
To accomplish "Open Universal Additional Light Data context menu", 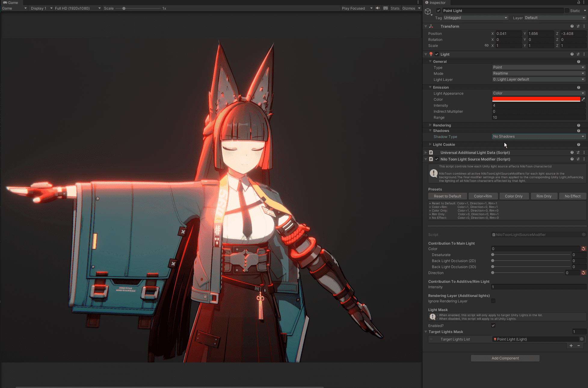I will [584, 153].
